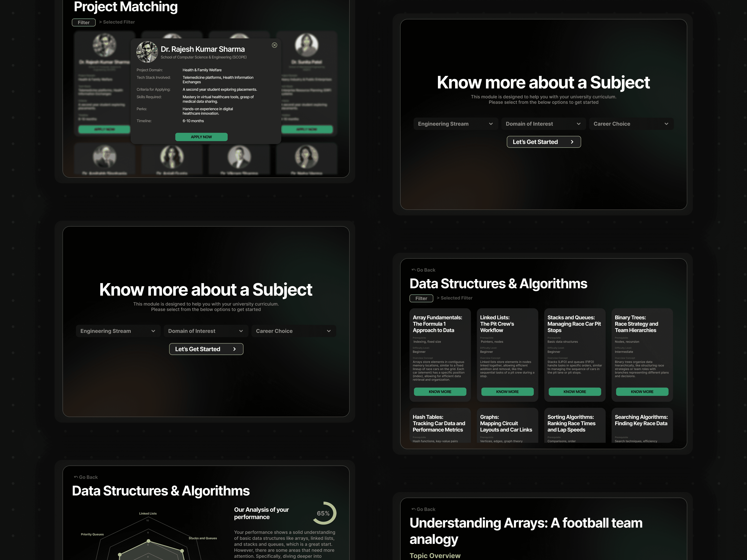This screenshot has height=560, width=747.
Task: Open Domain of Interest dropdown in left panel
Action: (206, 331)
